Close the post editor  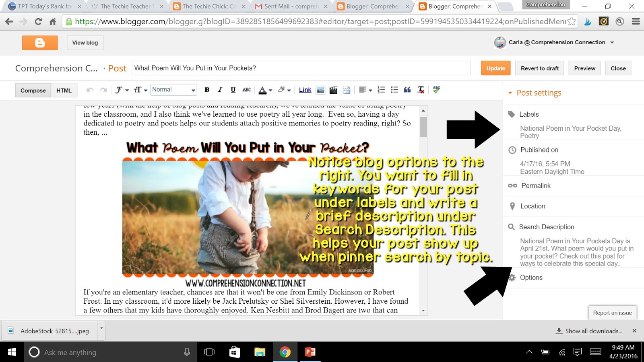point(618,68)
